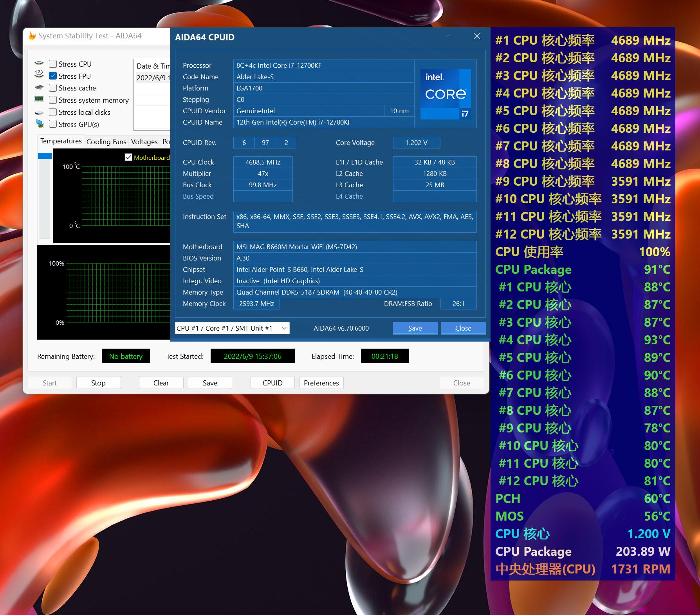Click Clear to reset test results
This screenshot has width=700, height=615.
click(x=161, y=383)
